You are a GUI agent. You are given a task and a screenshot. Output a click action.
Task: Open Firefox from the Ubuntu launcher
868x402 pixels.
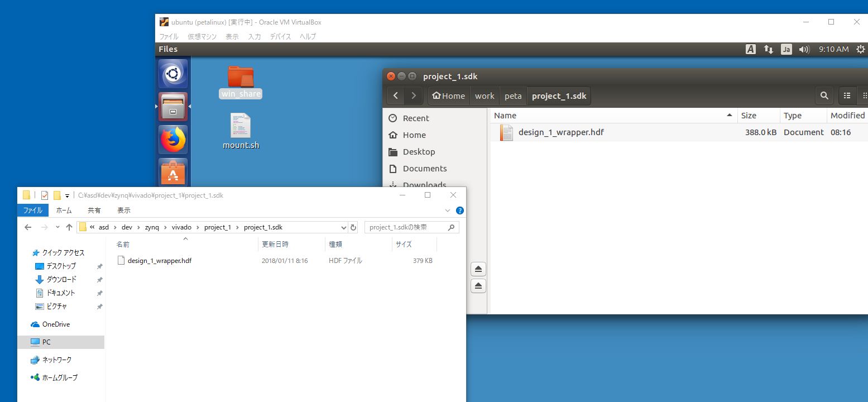click(172, 140)
